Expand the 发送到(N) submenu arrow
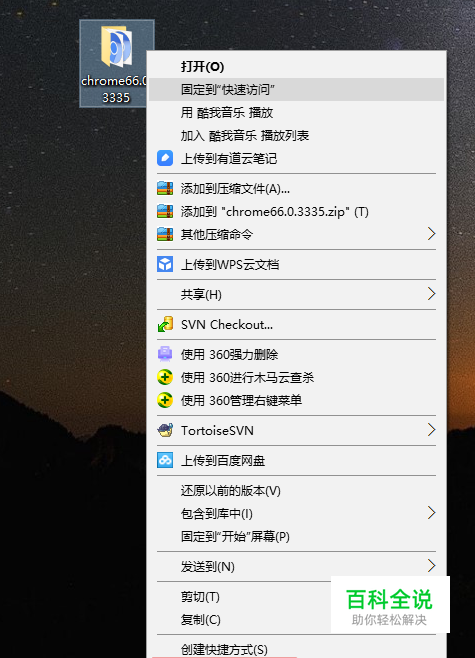This screenshot has height=658, width=475. (x=431, y=566)
